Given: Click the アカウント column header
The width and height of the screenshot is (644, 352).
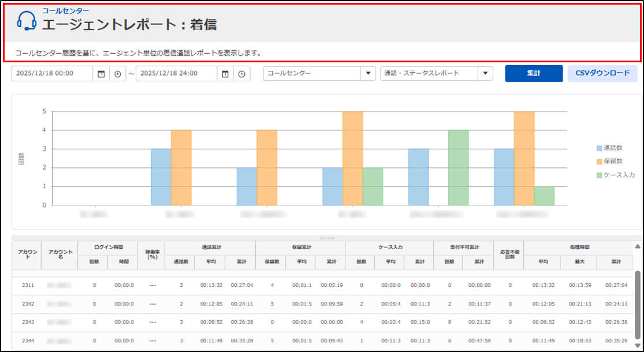Looking at the screenshot, I should tap(27, 255).
